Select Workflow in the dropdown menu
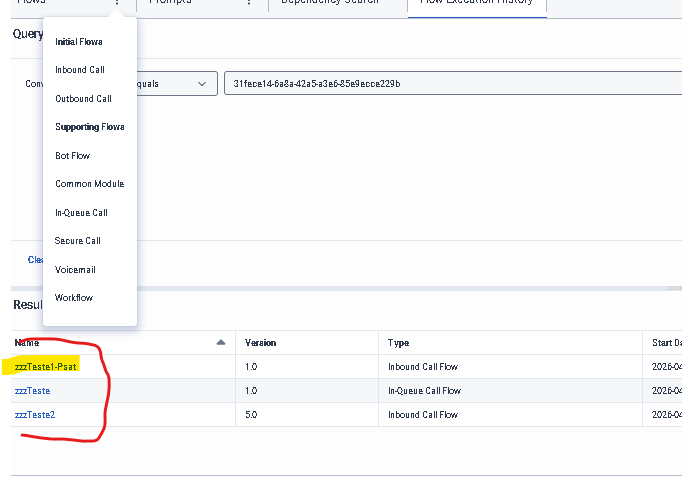 (74, 298)
